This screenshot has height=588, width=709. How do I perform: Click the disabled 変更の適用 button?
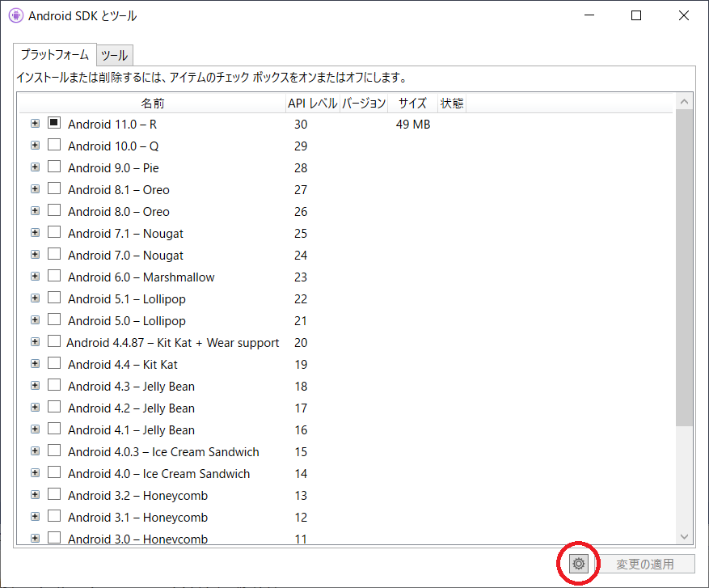645,564
